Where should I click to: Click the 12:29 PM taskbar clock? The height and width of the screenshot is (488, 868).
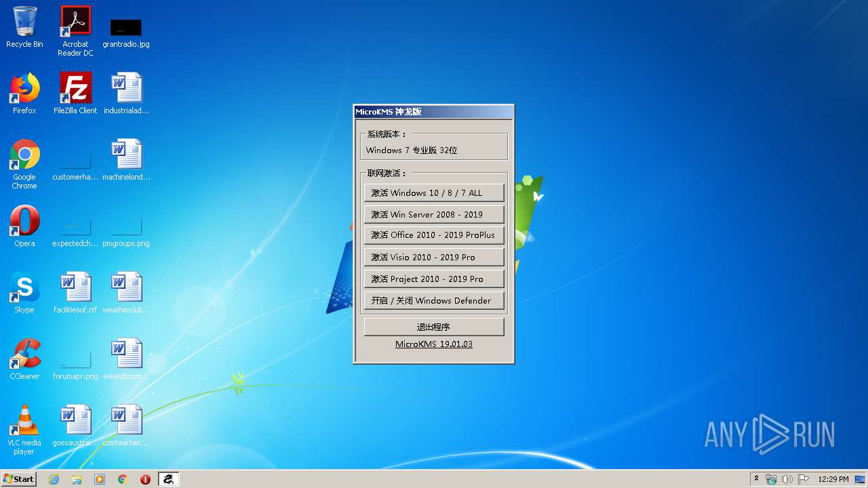pos(833,479)
